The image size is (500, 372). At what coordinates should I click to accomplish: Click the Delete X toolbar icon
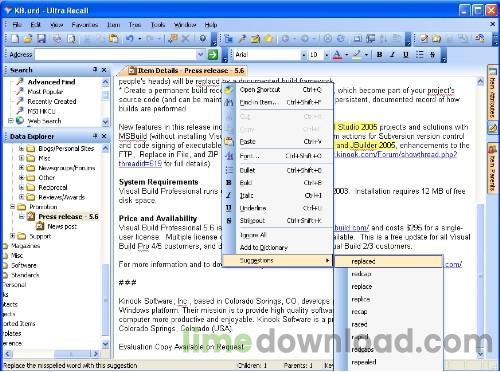coord(186,39)
